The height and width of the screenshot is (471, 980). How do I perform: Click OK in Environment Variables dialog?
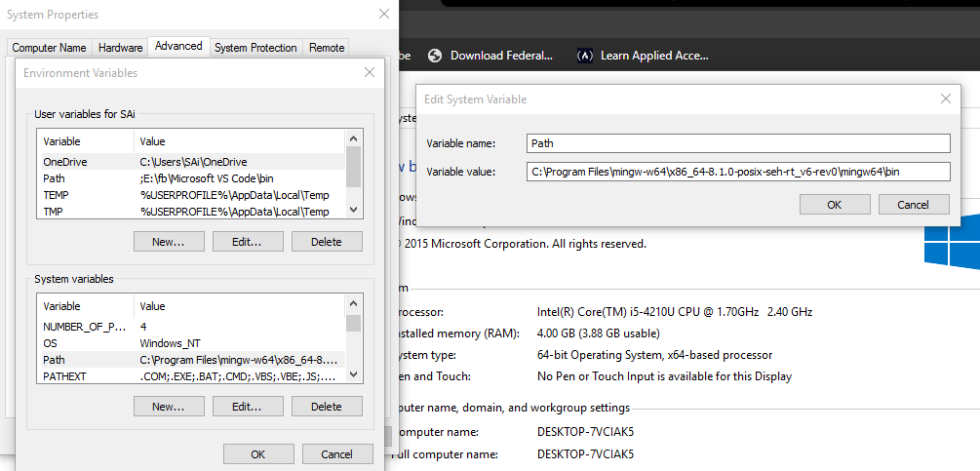[x=258, y=454]
